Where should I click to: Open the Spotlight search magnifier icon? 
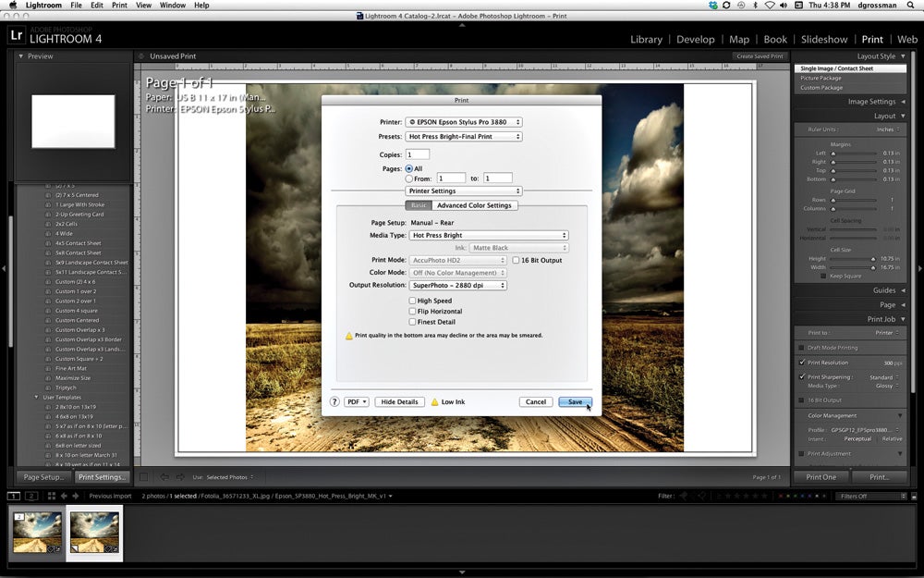point(908,6)
